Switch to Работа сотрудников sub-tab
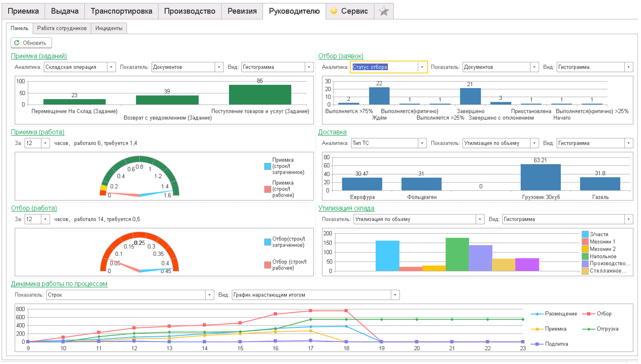This screenshot has width=641, height=364. coord(62,28)
